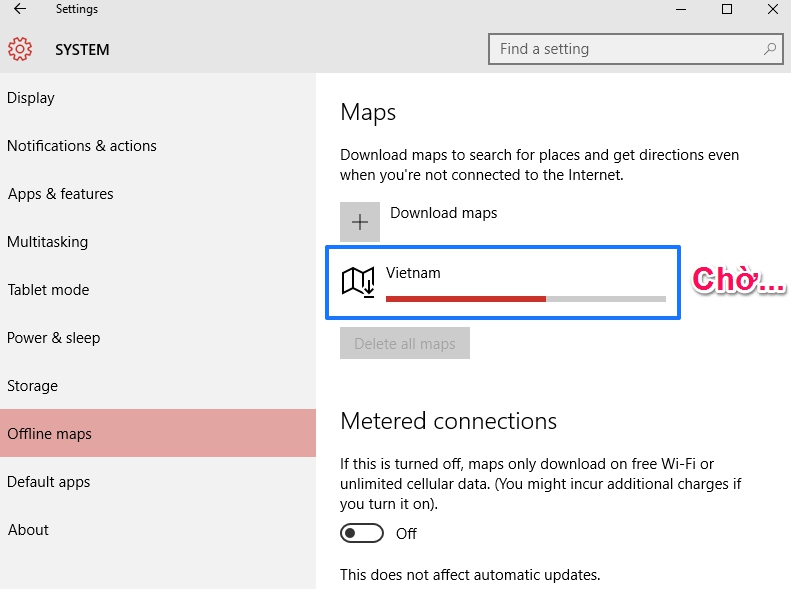Toggle the Metered connections switch
Screen dimensions: 791x589
(362, 533)
